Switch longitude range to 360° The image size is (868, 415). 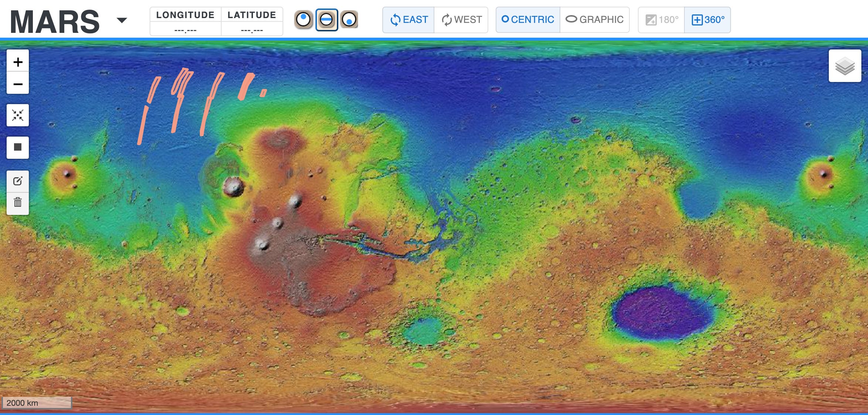tap(707, 20)
